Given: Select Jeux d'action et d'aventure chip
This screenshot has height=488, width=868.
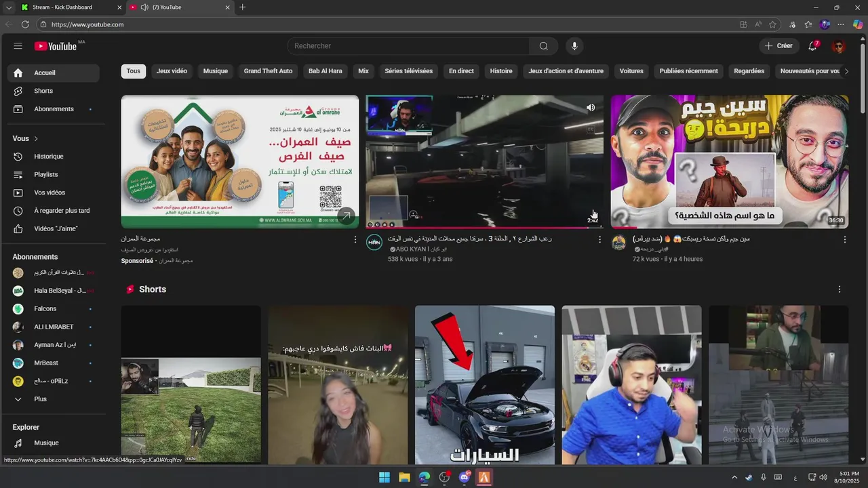Looking at the screenshot, I should 566,71.
